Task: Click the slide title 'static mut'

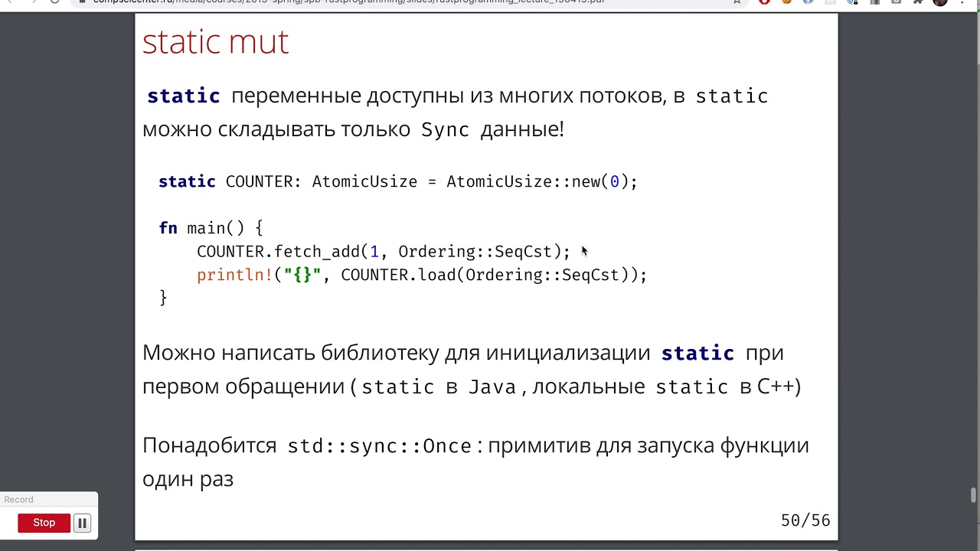Action: [215, 41]
